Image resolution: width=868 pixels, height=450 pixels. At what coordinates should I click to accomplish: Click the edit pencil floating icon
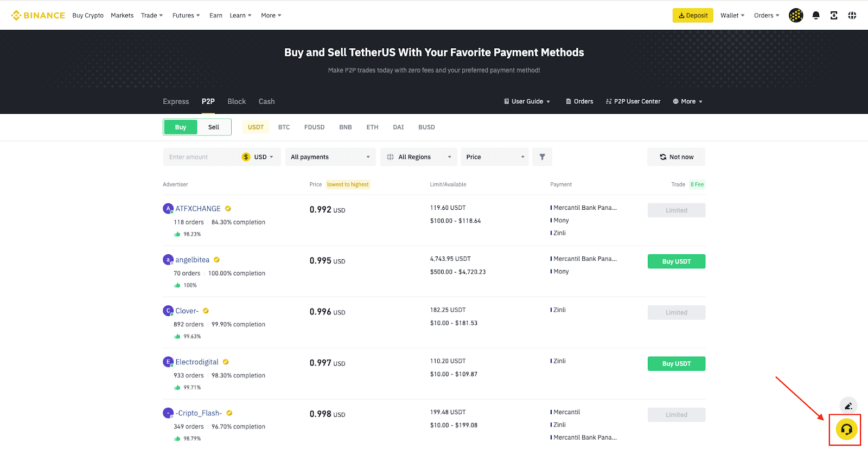pyautogui.click(x=848, y=406)
